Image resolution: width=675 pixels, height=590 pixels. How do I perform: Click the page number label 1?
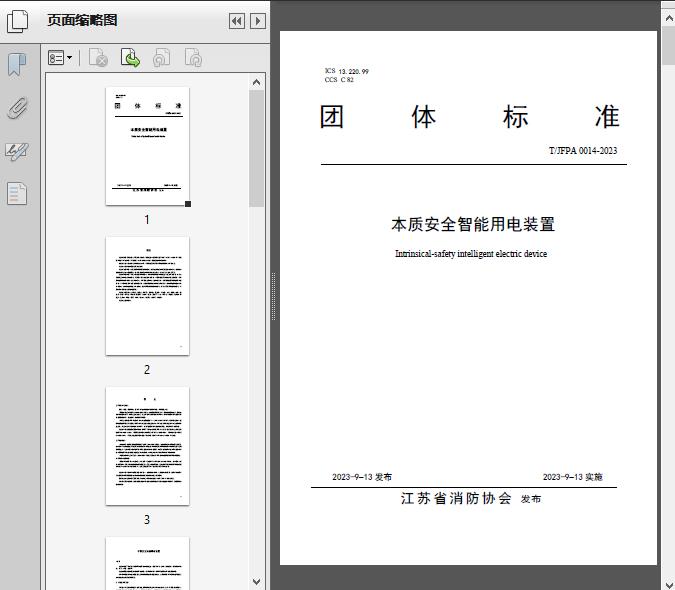coord(147,219)
